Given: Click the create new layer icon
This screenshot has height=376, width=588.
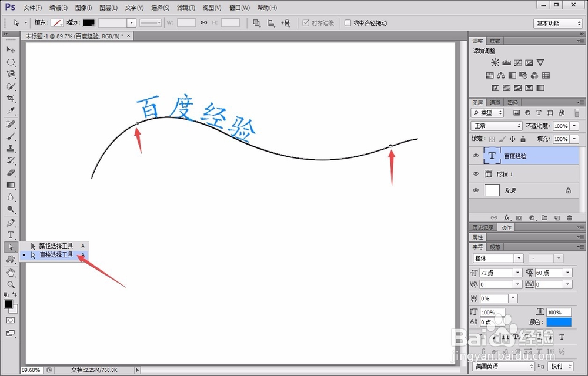Looking at the screenshot, I should [x=557, y=217].
